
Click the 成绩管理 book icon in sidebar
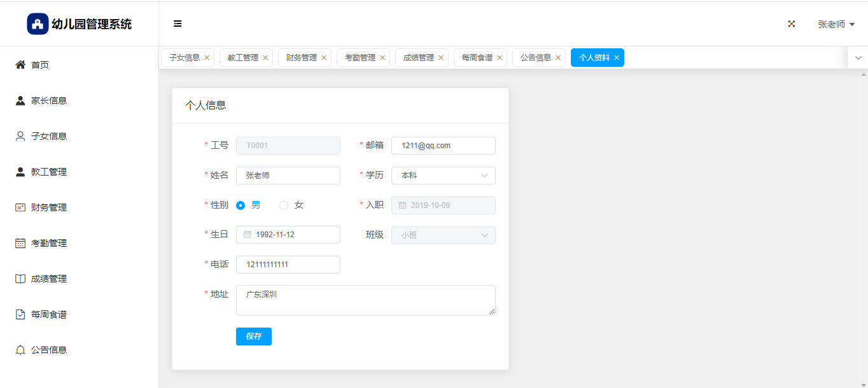pyautogui.click(x=20, y=279)
